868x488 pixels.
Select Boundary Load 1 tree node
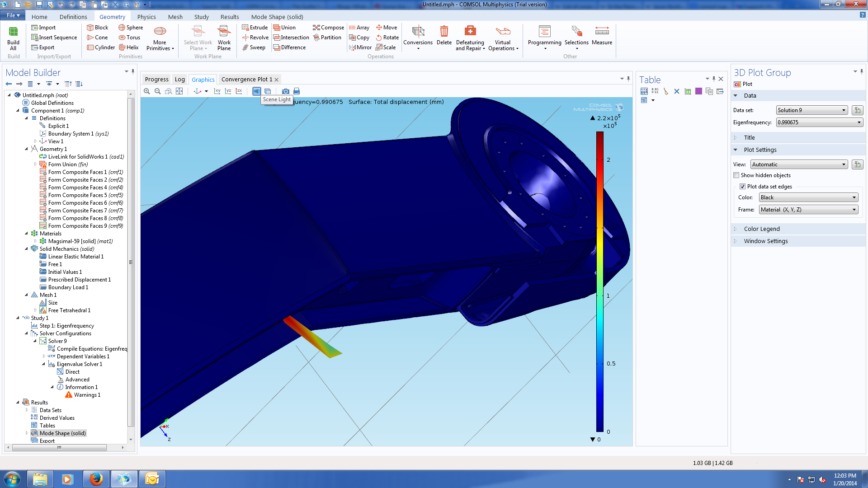click(68, 287)
